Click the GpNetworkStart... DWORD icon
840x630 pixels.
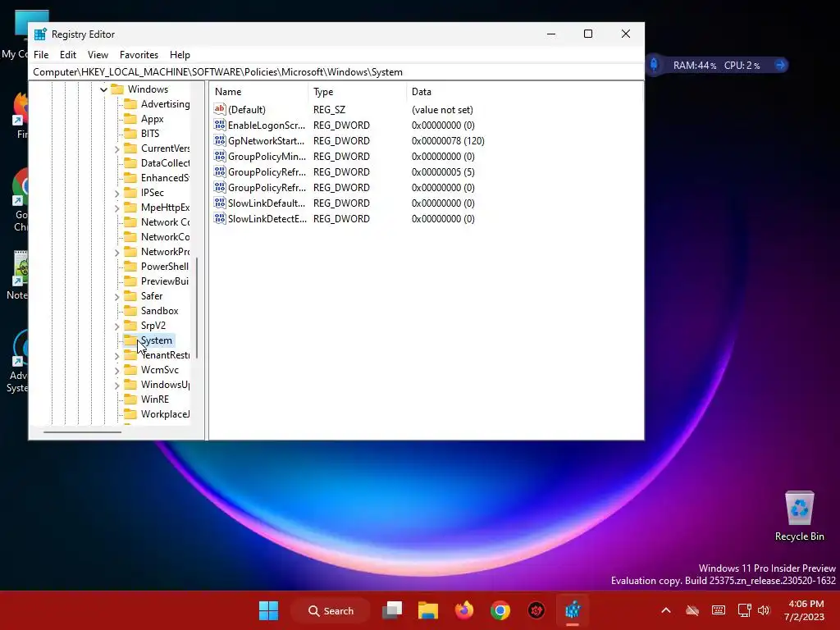pyautogui.click(x=220, y=140)
